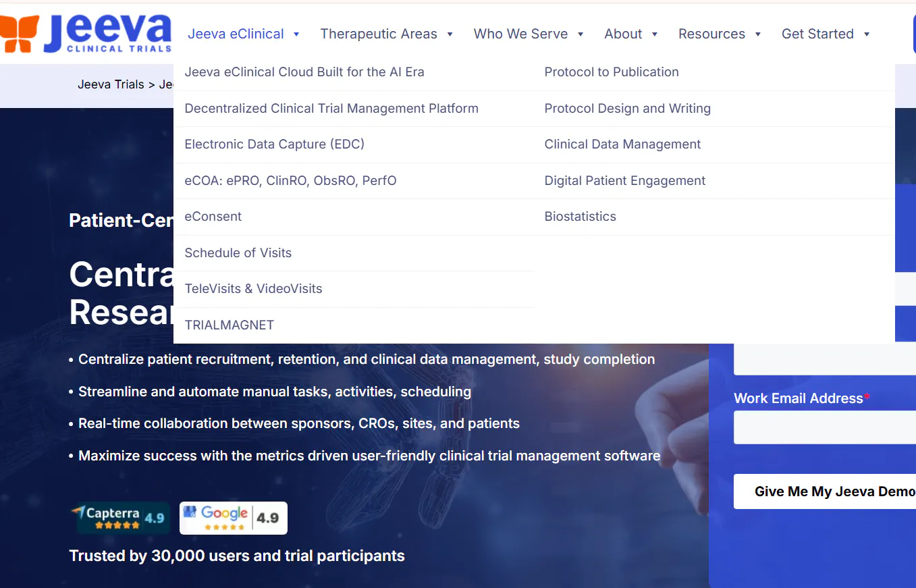
Task: Click the form field above Work Email Address
Action: pyautogui.click(x=825, y=359)
